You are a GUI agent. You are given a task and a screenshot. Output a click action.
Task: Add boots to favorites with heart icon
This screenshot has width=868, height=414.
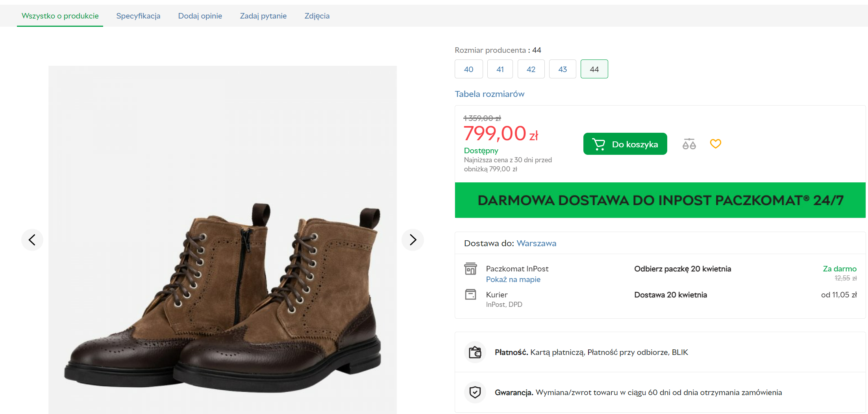(x=715, y=144)
